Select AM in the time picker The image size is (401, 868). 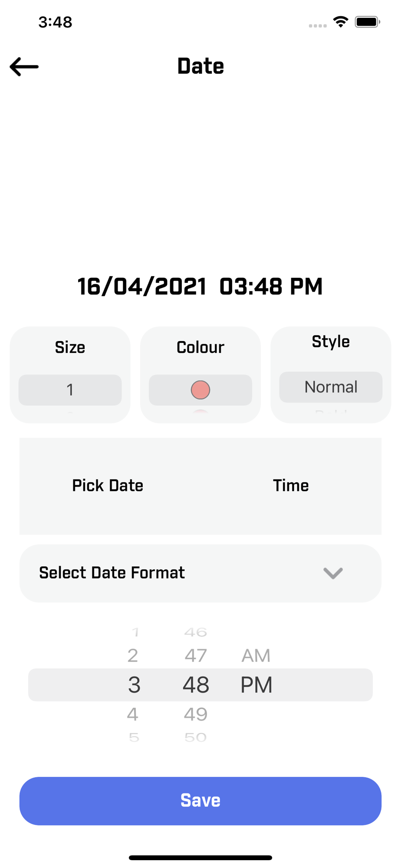point(256,655)
